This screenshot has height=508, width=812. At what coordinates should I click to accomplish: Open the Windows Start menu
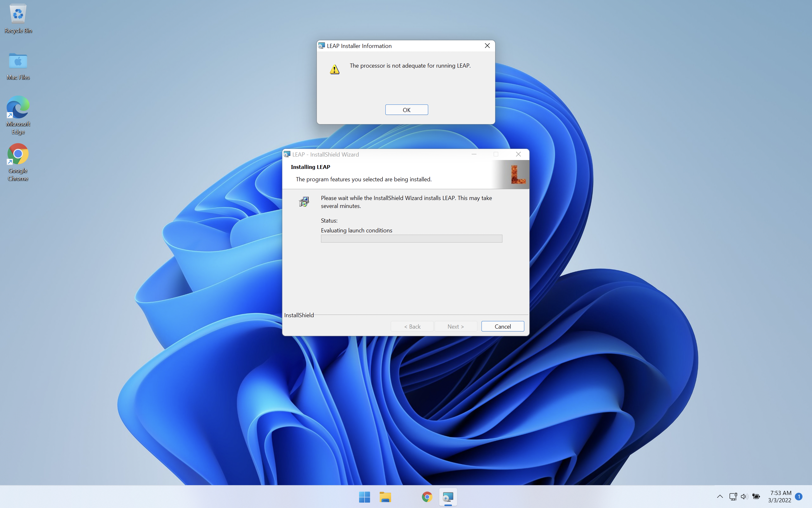point(364,497)
